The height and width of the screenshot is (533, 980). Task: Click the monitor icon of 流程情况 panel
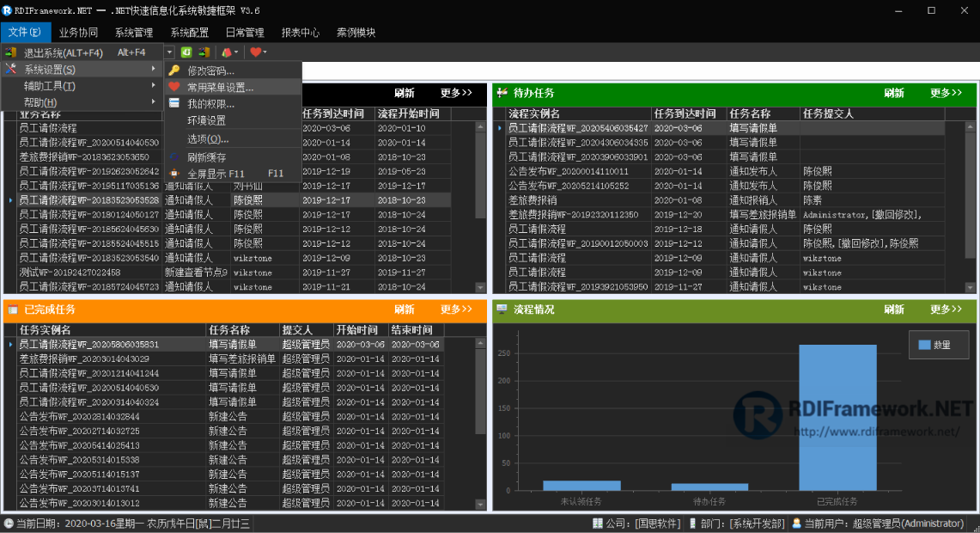pyautogui.click(x=502, y=309)
